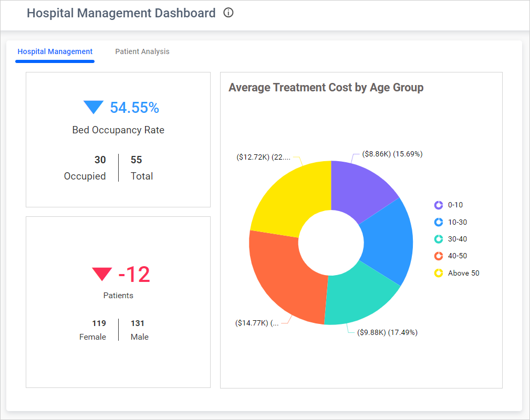The width and height of the screenshot is (530, 420).
Task: Click the Average Treatment Cost chart title
Action: tap(326, 88)
